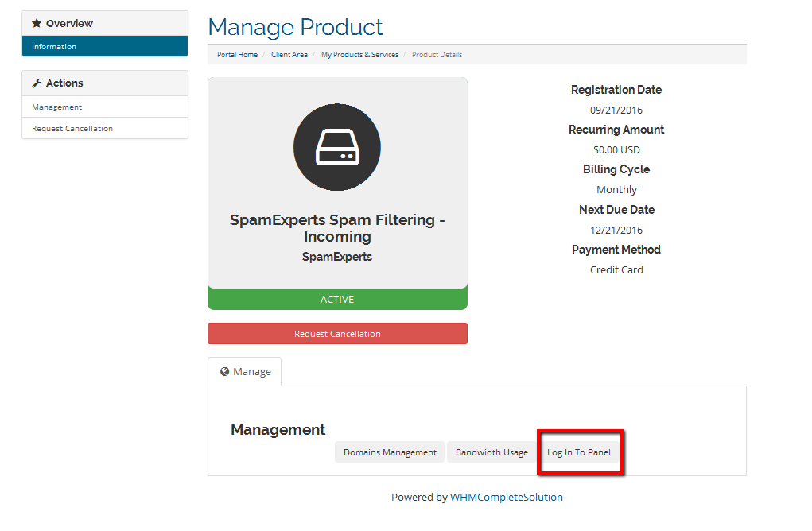Open the WHMCompleteSolution link
The image size is (812, 531).
tap(507, 498)
